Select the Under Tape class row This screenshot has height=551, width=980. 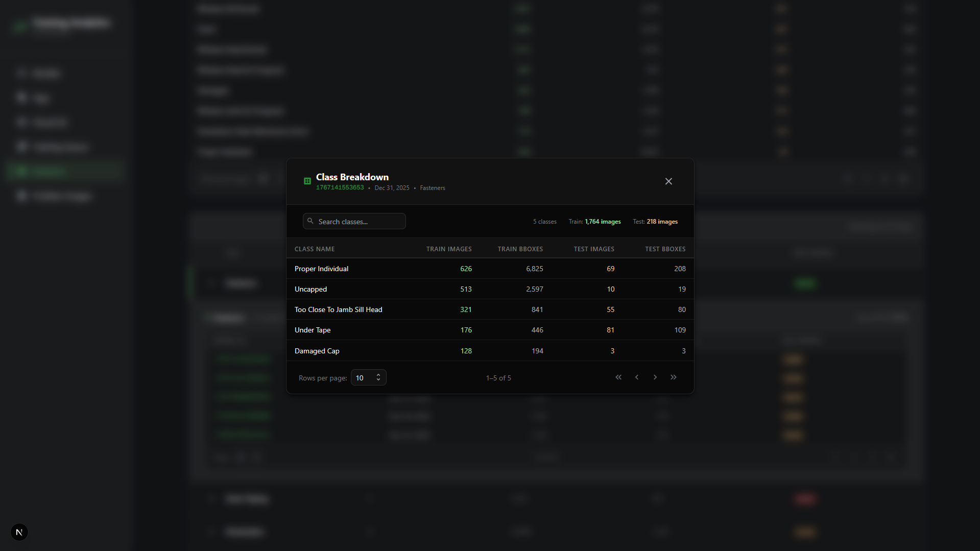tap(490, 330)
